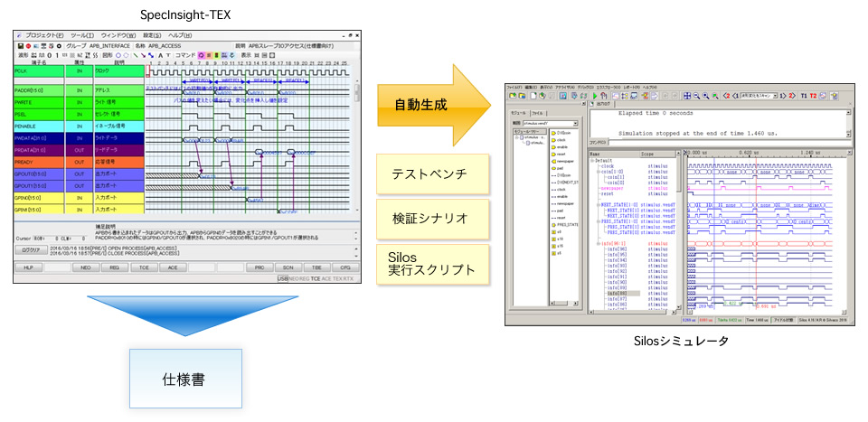Screen dimensions: 868x422
Task: Expand the stimulus node in module tree
Action: 516,137
